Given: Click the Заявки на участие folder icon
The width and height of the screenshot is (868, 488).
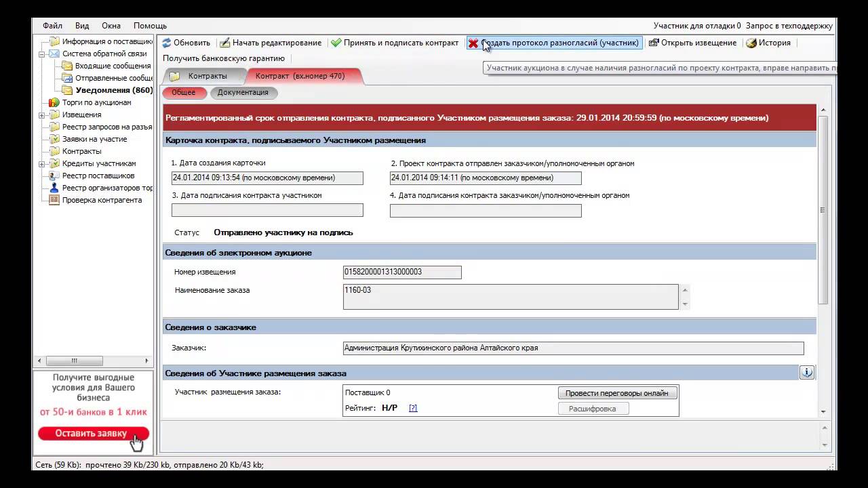Looking at the screenshot, I should point(54,139).
